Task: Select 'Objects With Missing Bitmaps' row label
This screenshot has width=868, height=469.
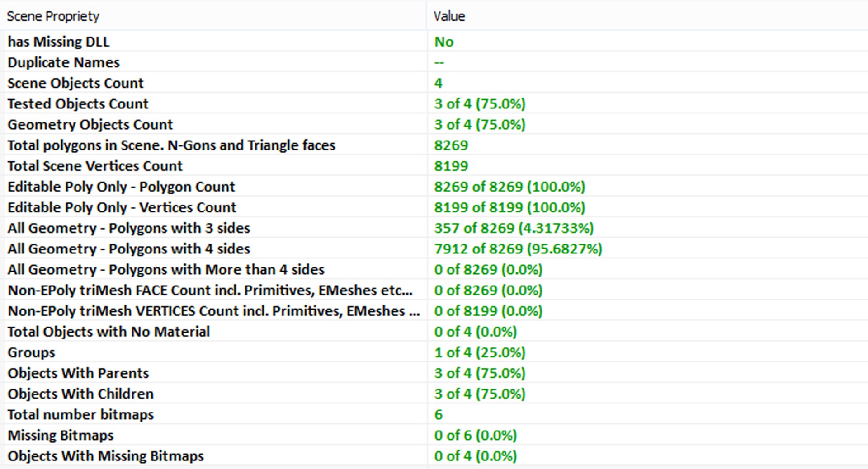Action: 106,456
